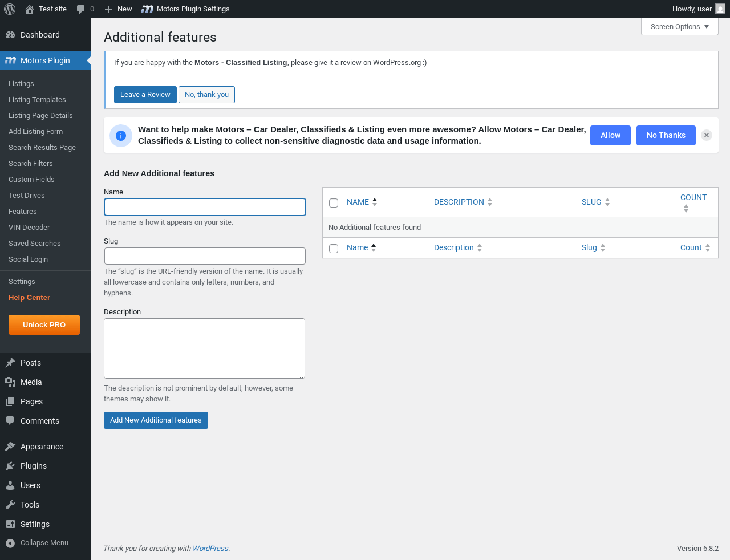The width and height of the screenshot is (730, 560).
Task: Dismiss the diagnostic data notice with X
Action: [707, 135]
